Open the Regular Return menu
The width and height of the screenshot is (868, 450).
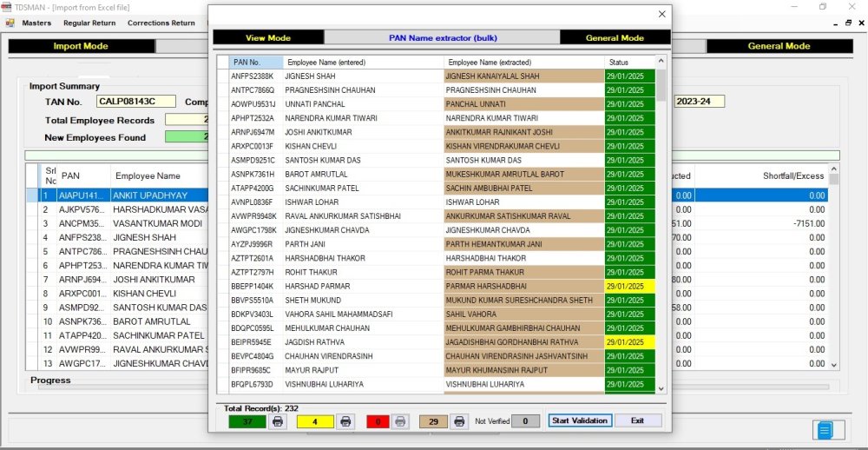89,23
